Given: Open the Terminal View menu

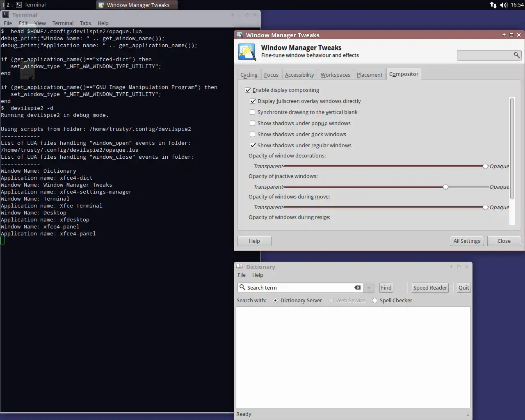Looking at the screenshot, I should pyautogui.click(x=40, y=23).
